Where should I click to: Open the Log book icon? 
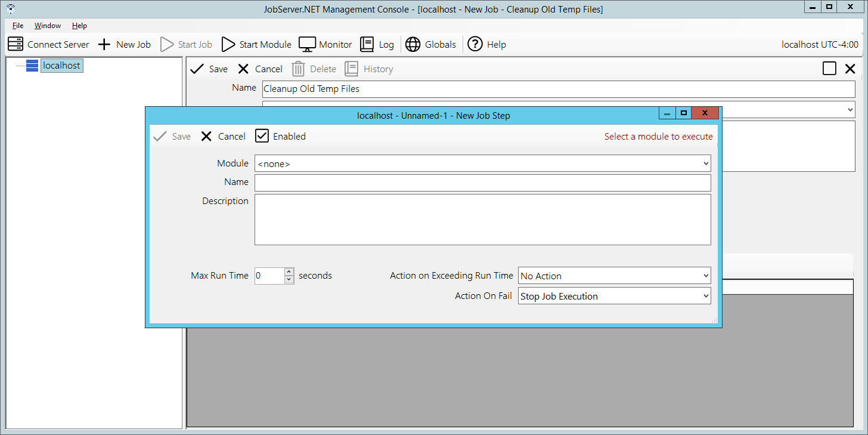[x=367, y=44]
